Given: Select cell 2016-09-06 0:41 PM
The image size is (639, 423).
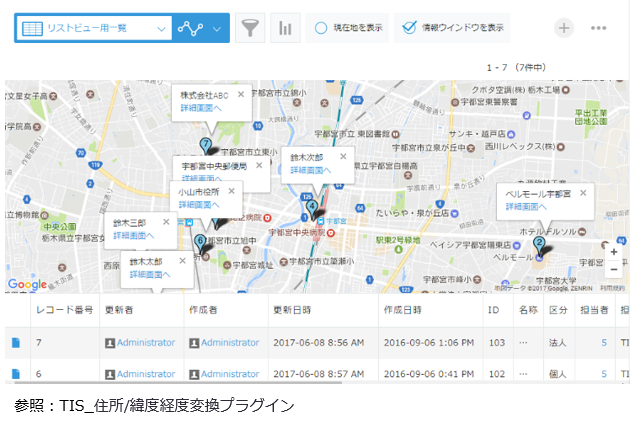Looking at the screenshot, I should click(x=429, y=374).
